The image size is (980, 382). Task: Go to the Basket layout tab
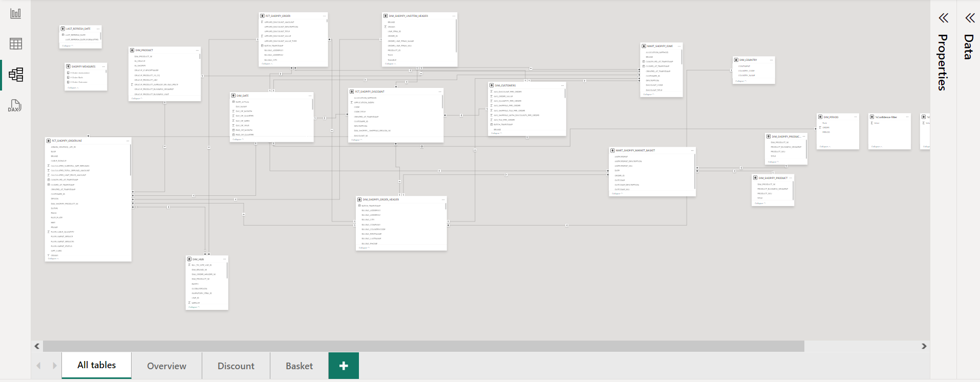(299, 366)
